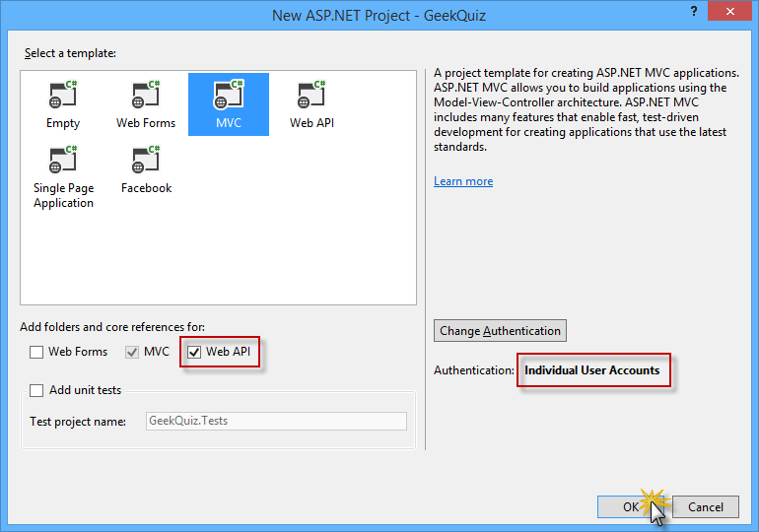Follow the Learn more link

[463, 181]
